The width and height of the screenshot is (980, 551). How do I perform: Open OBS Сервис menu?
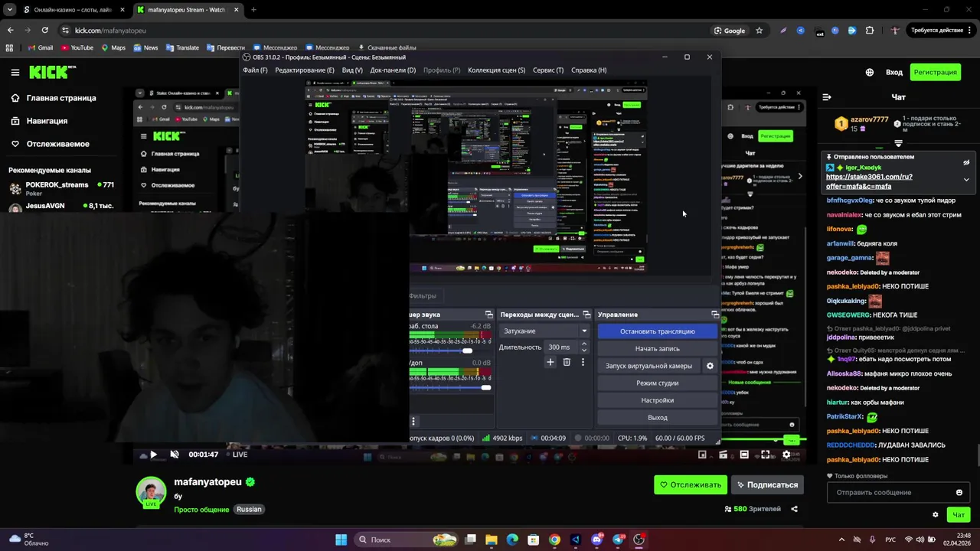pos(548,70)
